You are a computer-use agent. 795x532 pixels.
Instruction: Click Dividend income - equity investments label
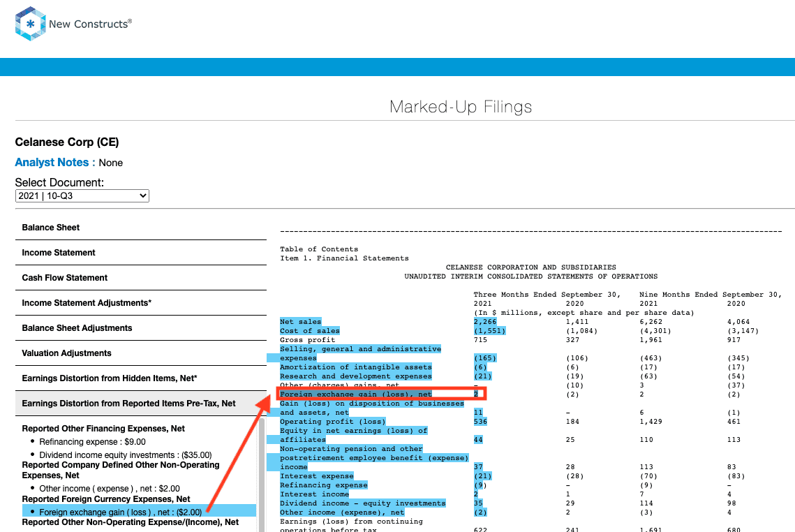(362, 503)
